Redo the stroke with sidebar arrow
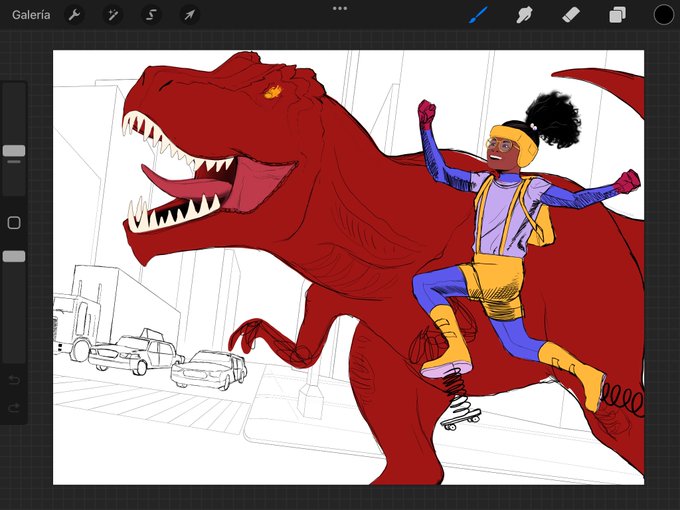 (x=14, y=407)
